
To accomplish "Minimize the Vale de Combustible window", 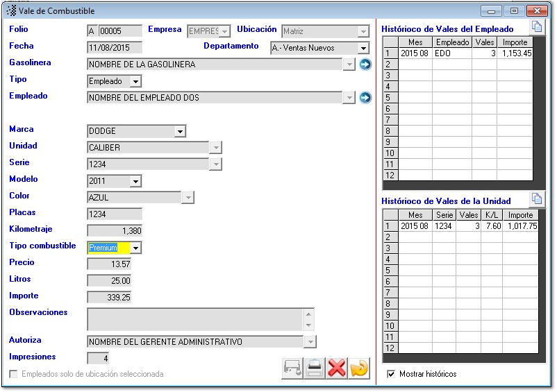I will point(491,11).
